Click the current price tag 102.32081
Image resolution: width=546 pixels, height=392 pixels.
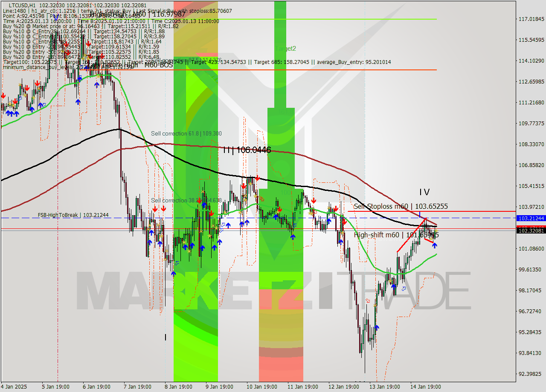click(531, 231)
